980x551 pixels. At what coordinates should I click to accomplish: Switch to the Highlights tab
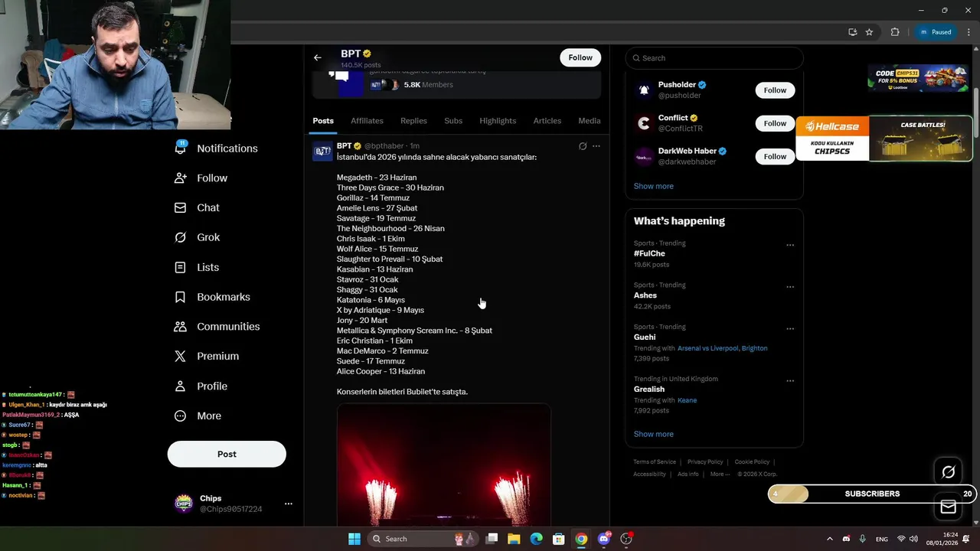(x=498, y=121)
